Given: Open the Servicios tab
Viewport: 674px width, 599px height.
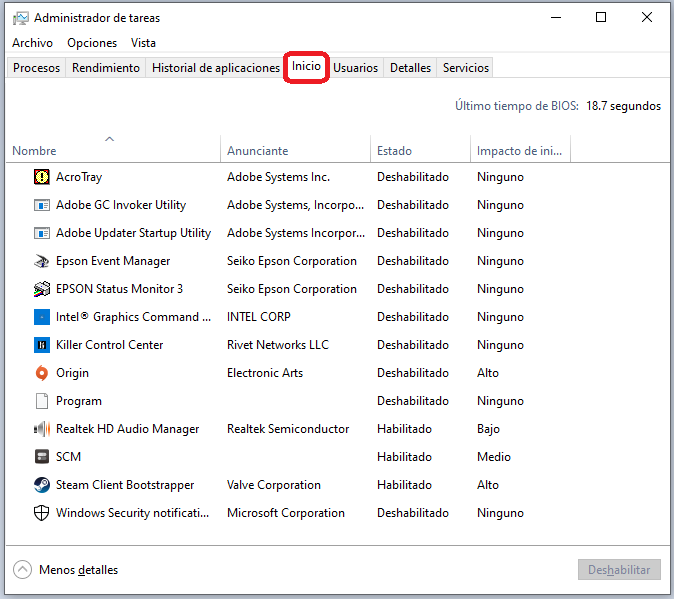Looking at the screenshot, I should [x=466, y=68].
